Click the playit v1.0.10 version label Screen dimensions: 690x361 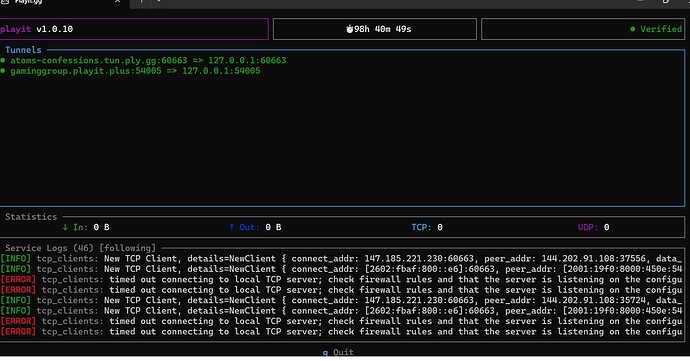37,29
